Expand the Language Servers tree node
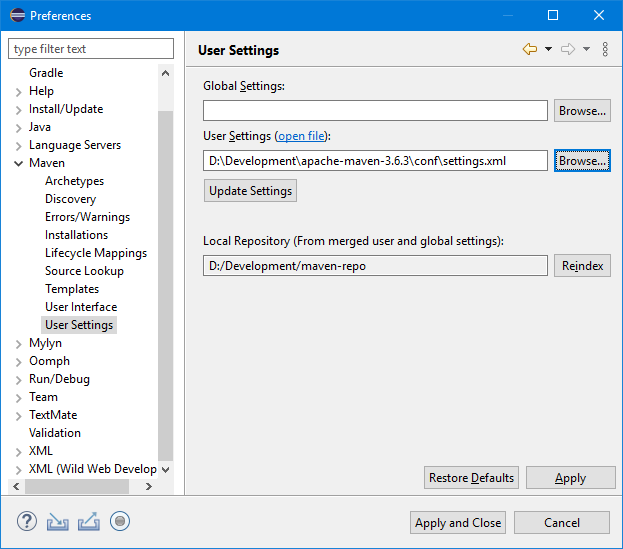Screen dimensions: 623x549 (18, 146)
